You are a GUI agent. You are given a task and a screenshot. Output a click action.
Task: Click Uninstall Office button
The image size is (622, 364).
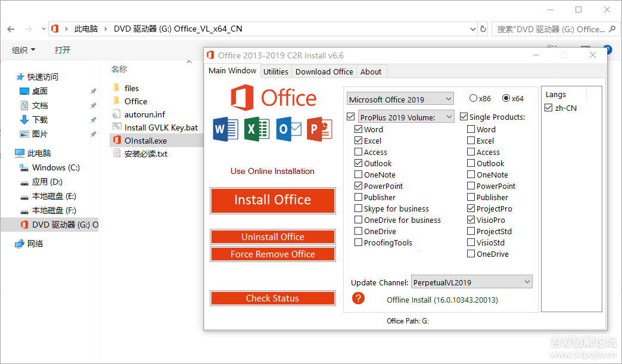[272, 237]
